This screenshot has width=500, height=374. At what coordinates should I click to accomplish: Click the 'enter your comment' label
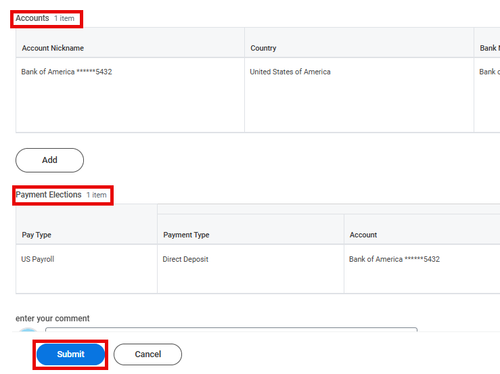click(x=53, y=318)
